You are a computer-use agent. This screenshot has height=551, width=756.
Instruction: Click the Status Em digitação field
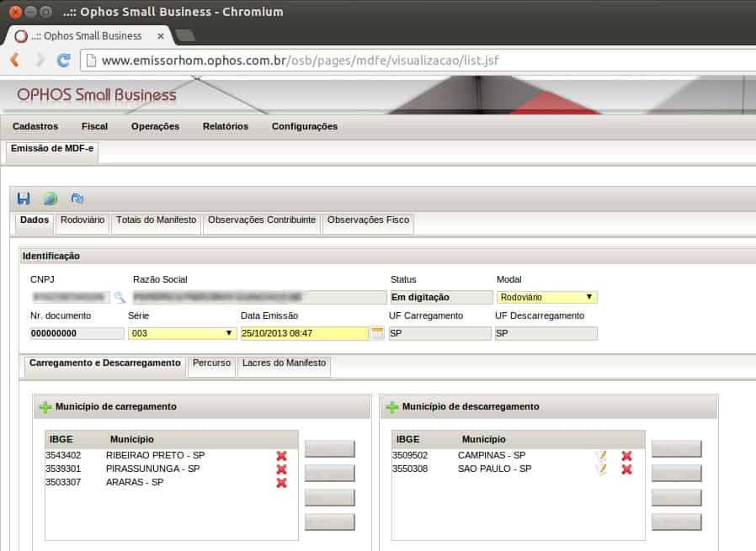441,297
